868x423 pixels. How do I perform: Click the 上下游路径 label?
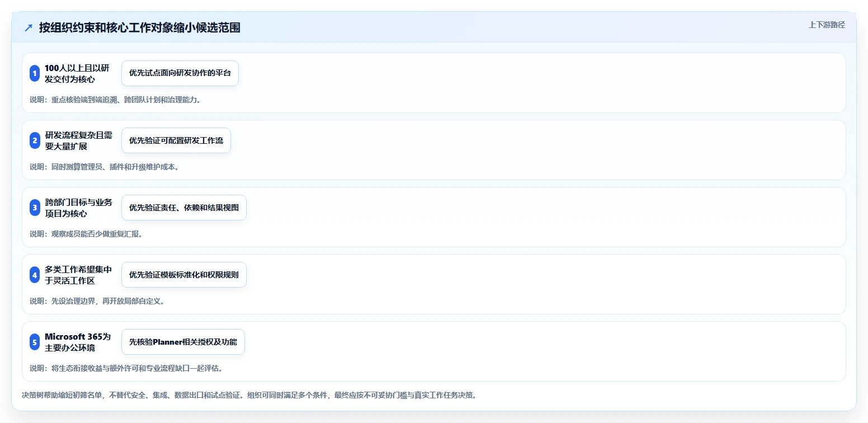click(x=827, y=25)
